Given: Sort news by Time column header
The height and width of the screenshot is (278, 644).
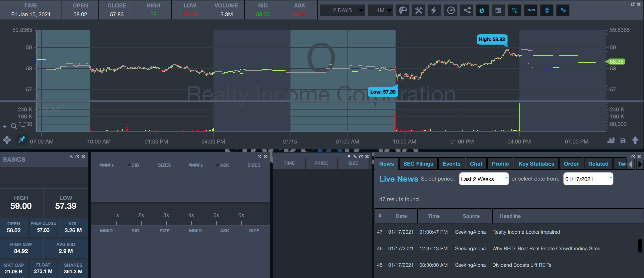Looking at the screenshot, I should pos(434,216).
